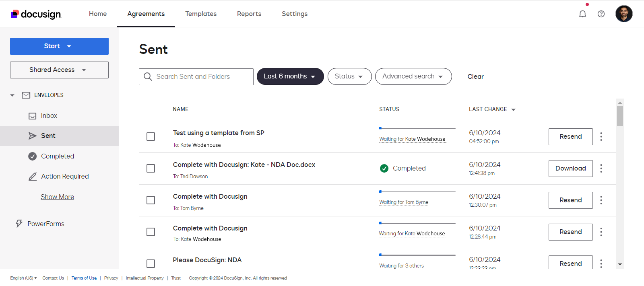The image size is (644, 286).
Task: Click the Show More link
Action: point(57,197)
